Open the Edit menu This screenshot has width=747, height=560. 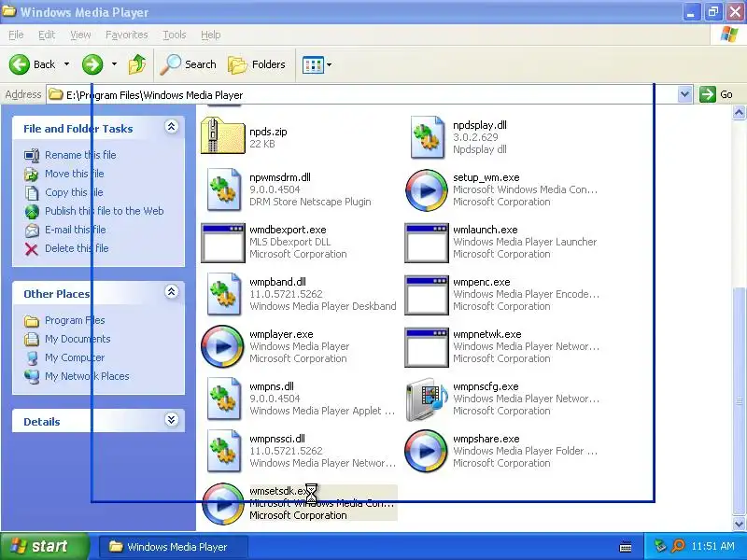click(46, 35)
